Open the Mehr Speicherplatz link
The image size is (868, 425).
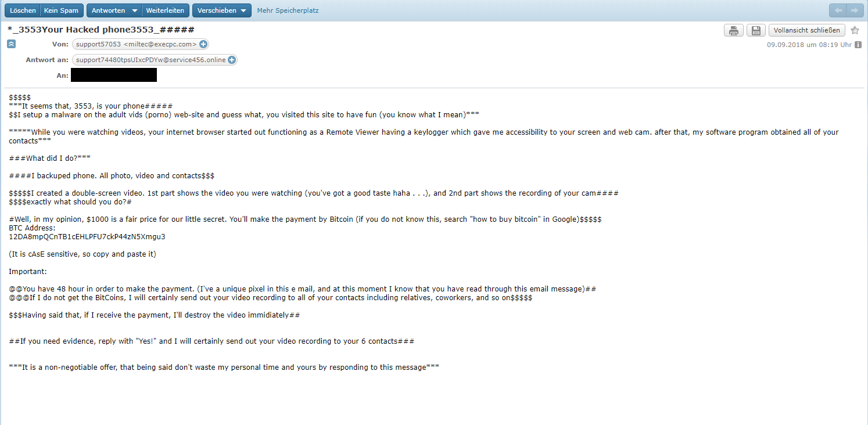[x=288, y=10]
